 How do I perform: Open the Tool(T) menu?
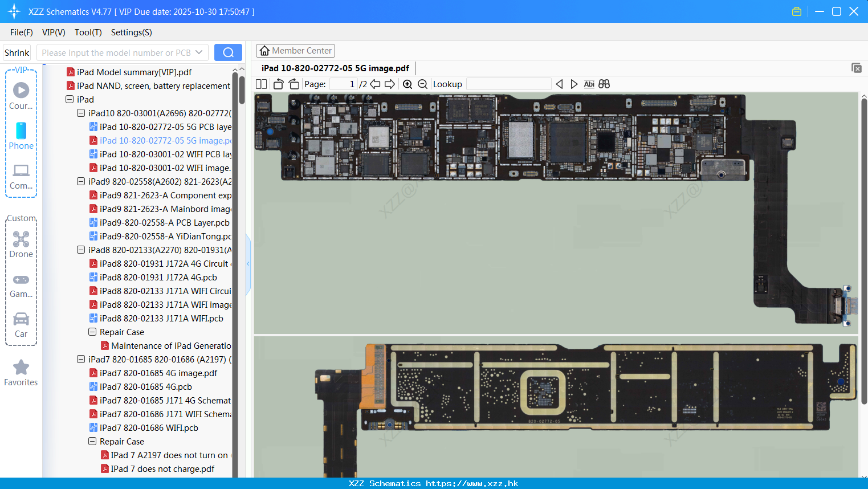pyautogui.click(x=88, y=32)
